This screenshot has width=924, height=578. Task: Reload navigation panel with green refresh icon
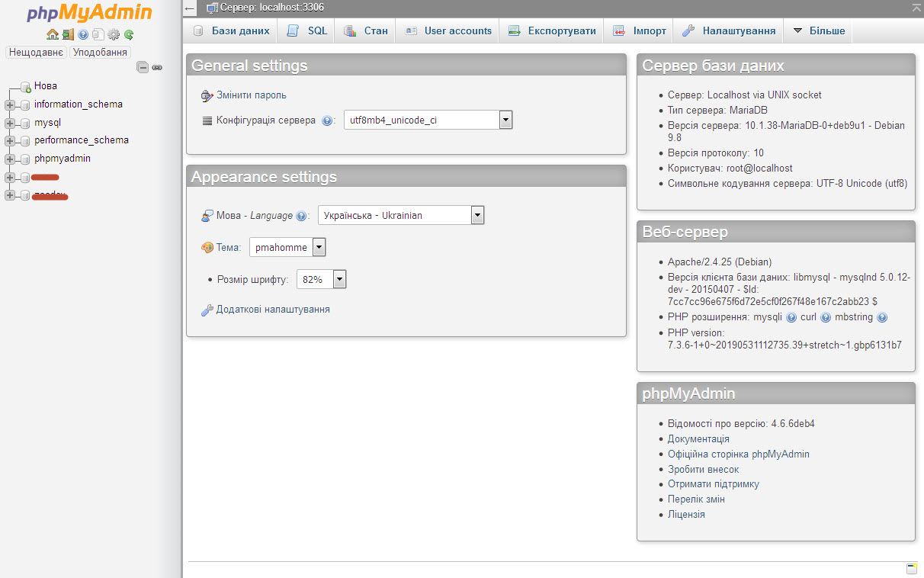click(x=129, y=34)
